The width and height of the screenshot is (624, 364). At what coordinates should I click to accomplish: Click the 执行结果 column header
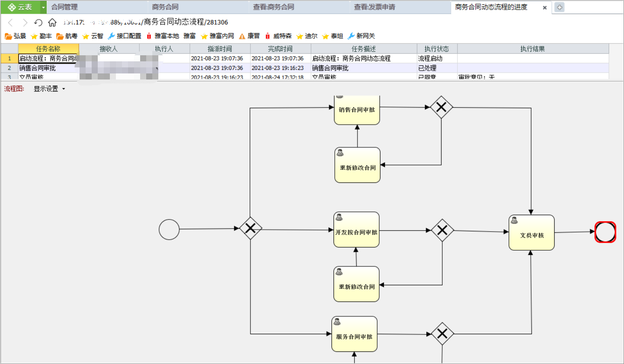(533, 48)
